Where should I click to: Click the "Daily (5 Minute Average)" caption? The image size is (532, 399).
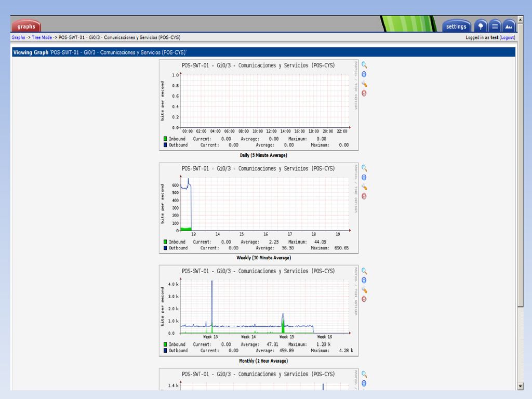[263, 155]
